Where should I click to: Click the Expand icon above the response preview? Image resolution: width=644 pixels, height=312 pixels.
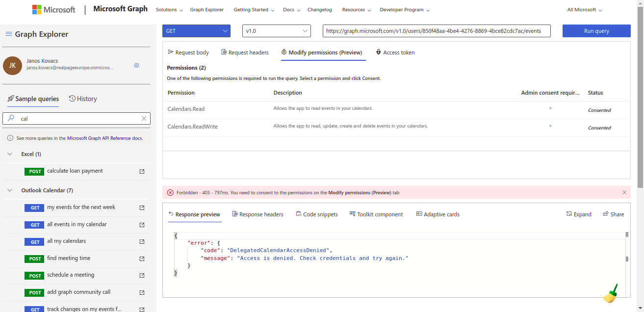(579, 214)
